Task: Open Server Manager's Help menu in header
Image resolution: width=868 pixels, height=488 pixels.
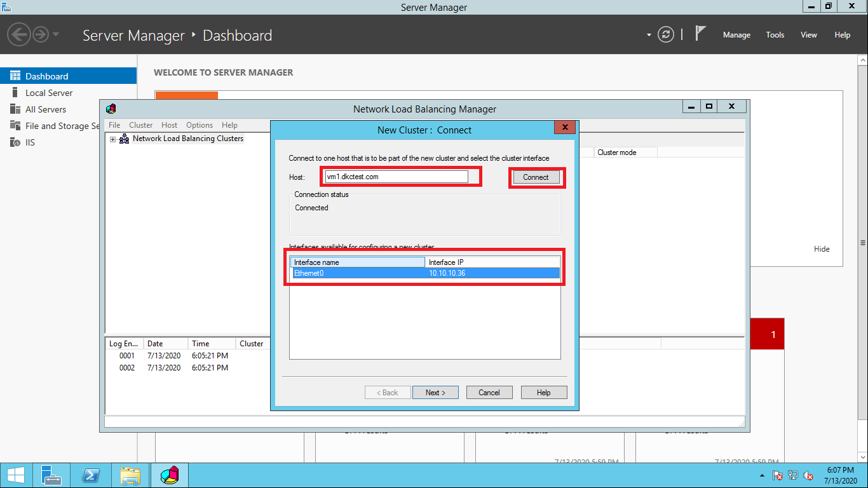Action: point(843,35)
